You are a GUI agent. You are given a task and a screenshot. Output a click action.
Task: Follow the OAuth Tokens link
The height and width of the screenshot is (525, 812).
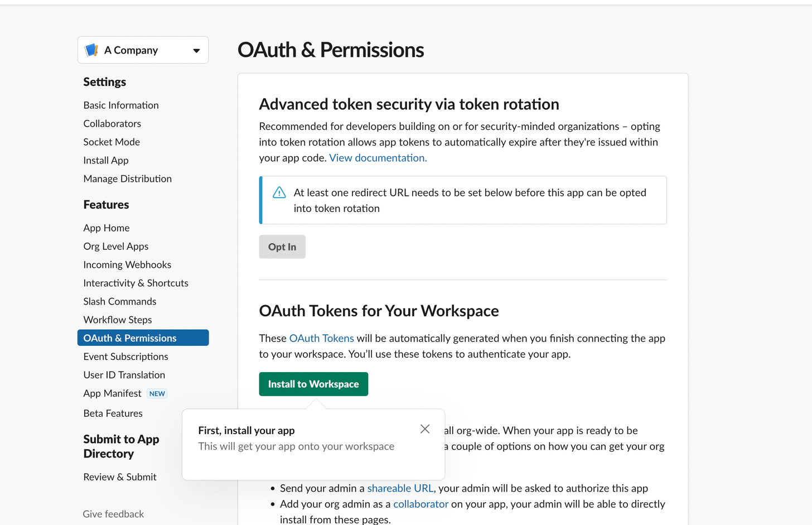322,338
